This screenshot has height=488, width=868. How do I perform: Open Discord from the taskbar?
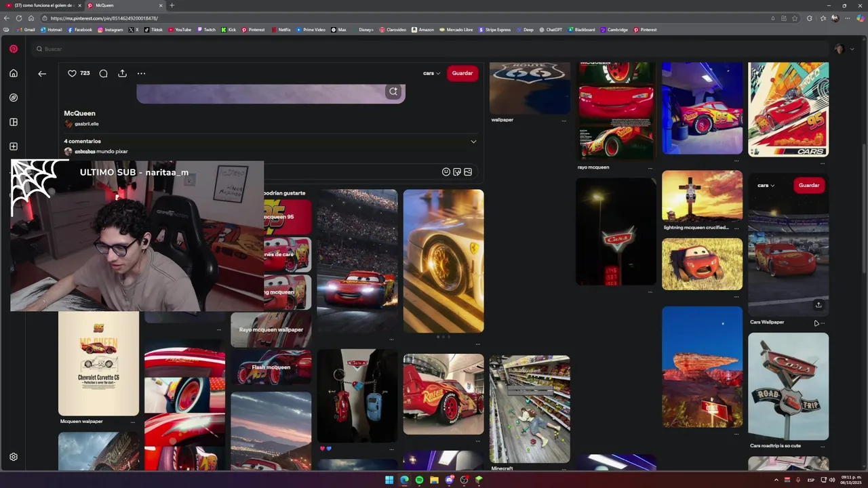click(x=449, y=480)
